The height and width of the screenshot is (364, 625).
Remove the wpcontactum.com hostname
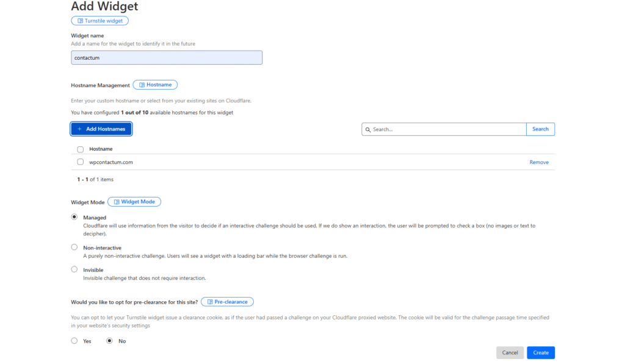[x=539, y=162]
